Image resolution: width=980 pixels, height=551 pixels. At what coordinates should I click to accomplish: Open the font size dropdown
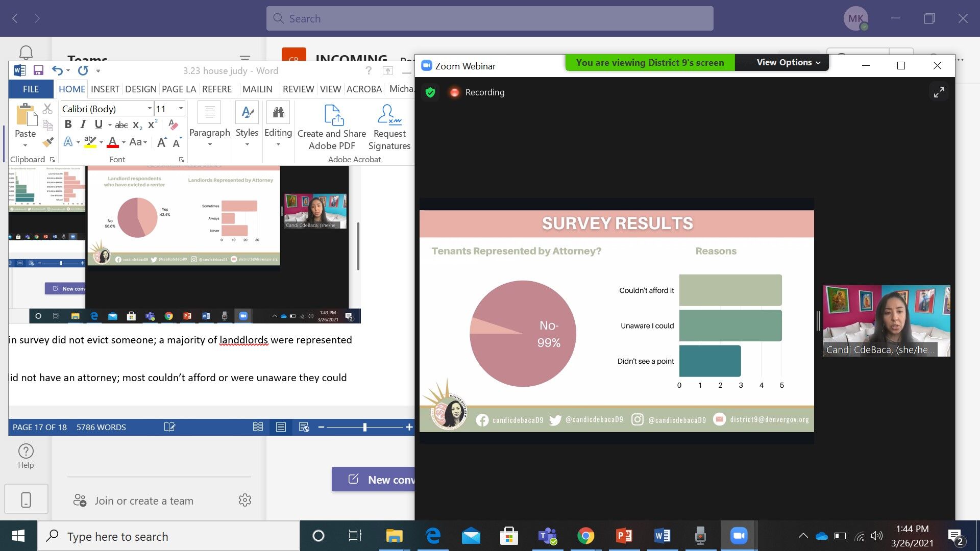(x=181, y=109)
